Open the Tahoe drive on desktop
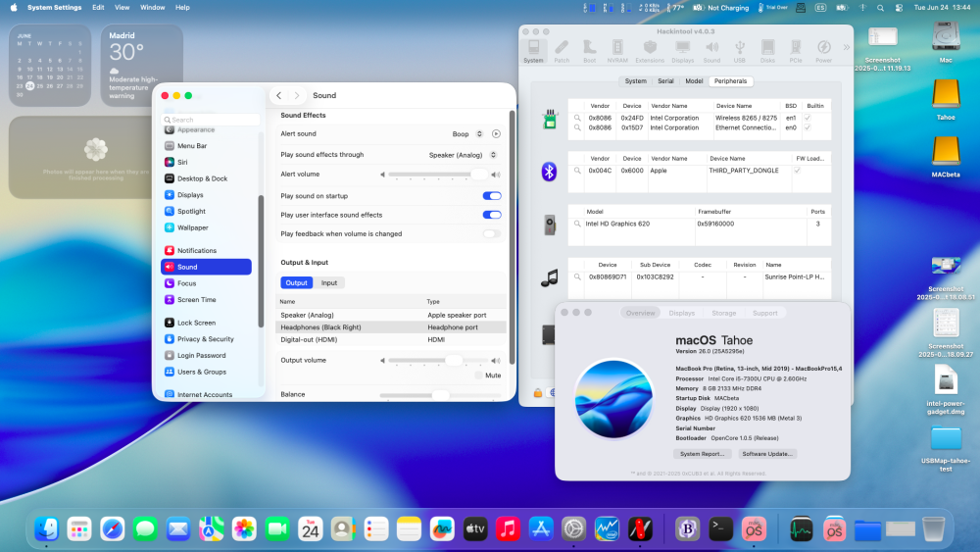 946,100
